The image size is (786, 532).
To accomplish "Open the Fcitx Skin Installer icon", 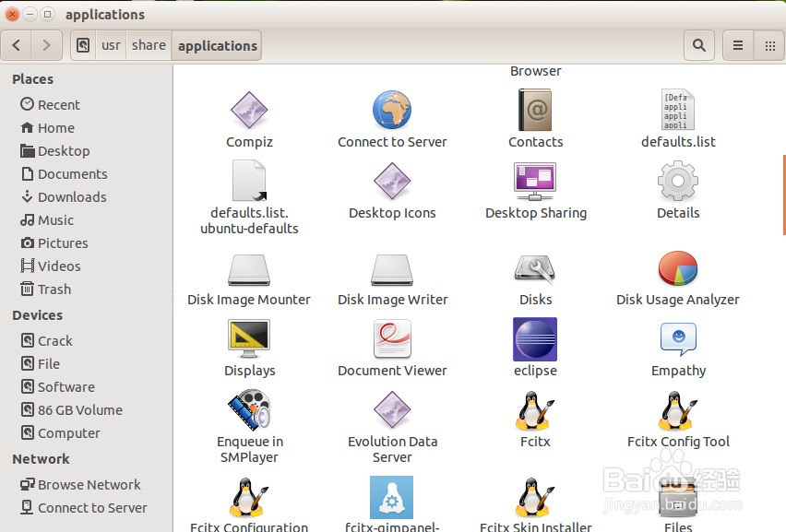I will click(535, 498).
